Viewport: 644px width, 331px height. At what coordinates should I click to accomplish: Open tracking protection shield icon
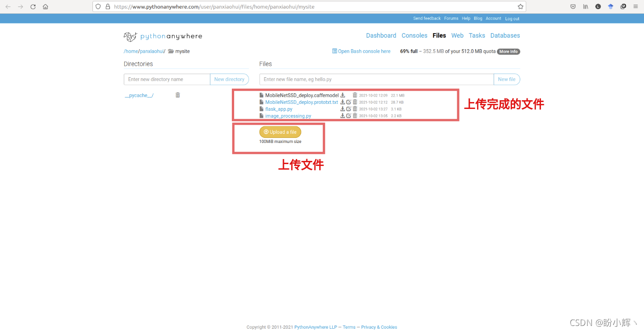coord(98,7)
